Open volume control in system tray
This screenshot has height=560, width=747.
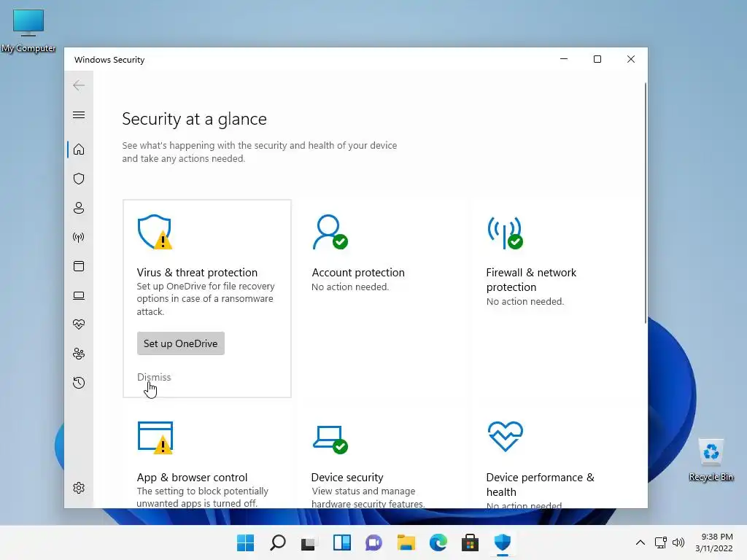point(678,542)
